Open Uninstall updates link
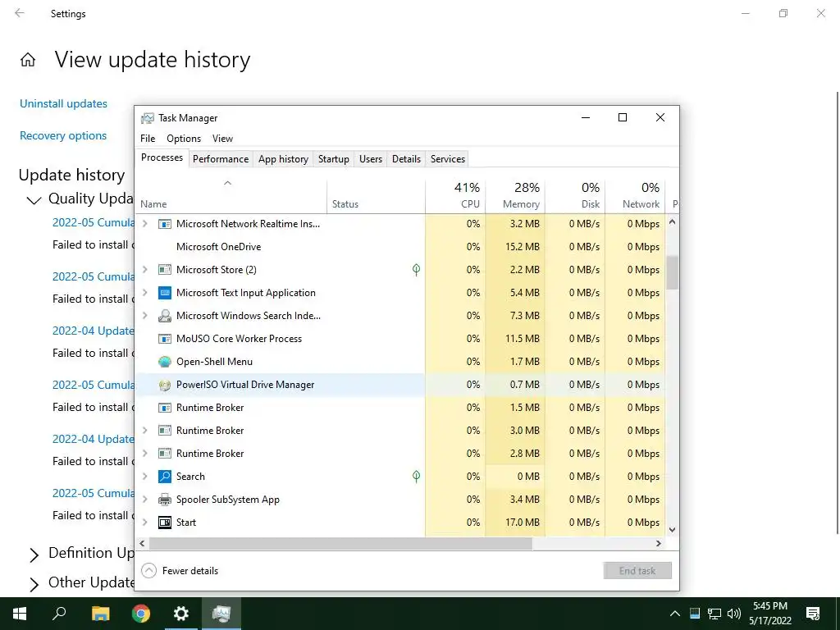This screenshot has width=840, height=630. pos(63,103)
